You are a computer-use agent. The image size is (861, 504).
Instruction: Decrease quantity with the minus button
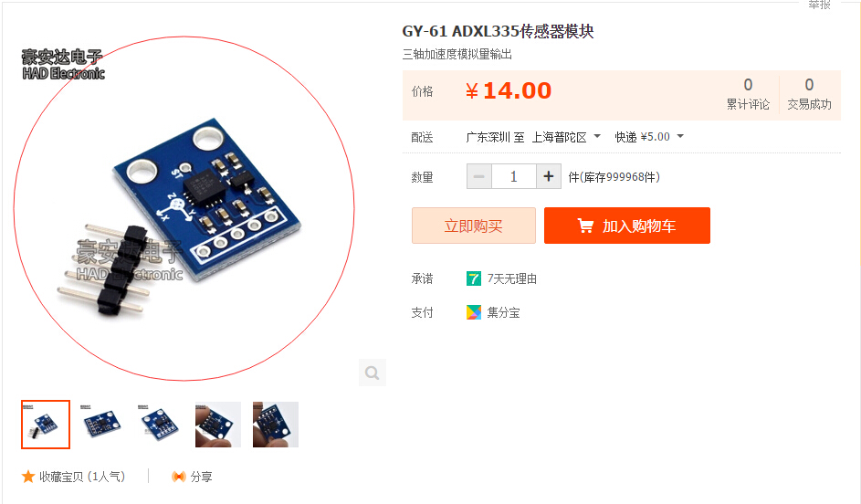tap(478, 177)
